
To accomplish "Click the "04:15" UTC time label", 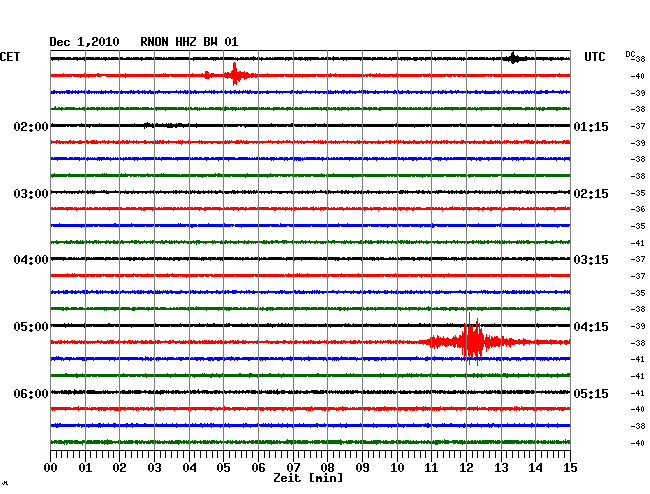I will 591,327.
